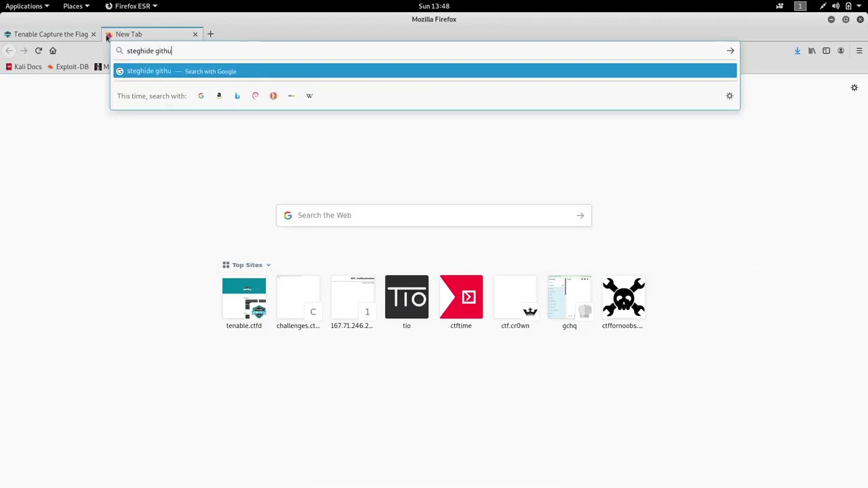The width and height of the screenshot is (868, 488).
Task: Close the Tenable Capture the Flag tab
Action: point(94,34)
